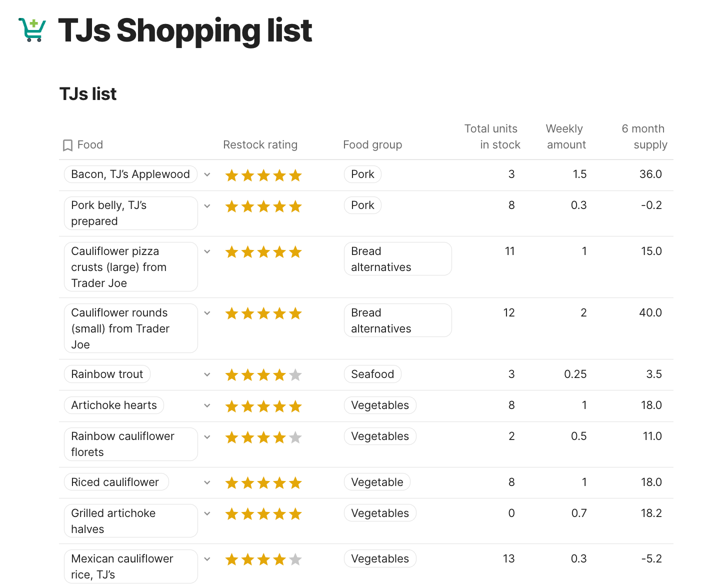This screenshot has height=588, width=718.
Task: Expand chevron next to Cauliflower pizza crusts
Action: coord(207,251)
